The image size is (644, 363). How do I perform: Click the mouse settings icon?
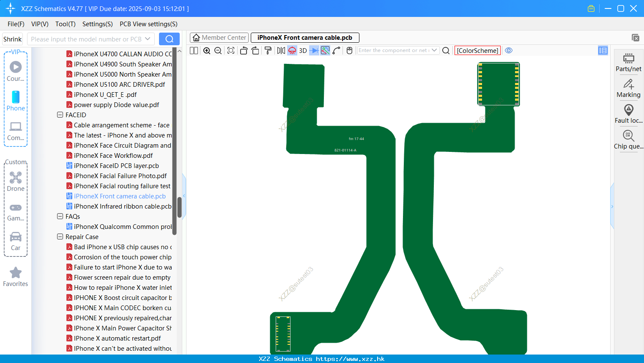[349, 50]
